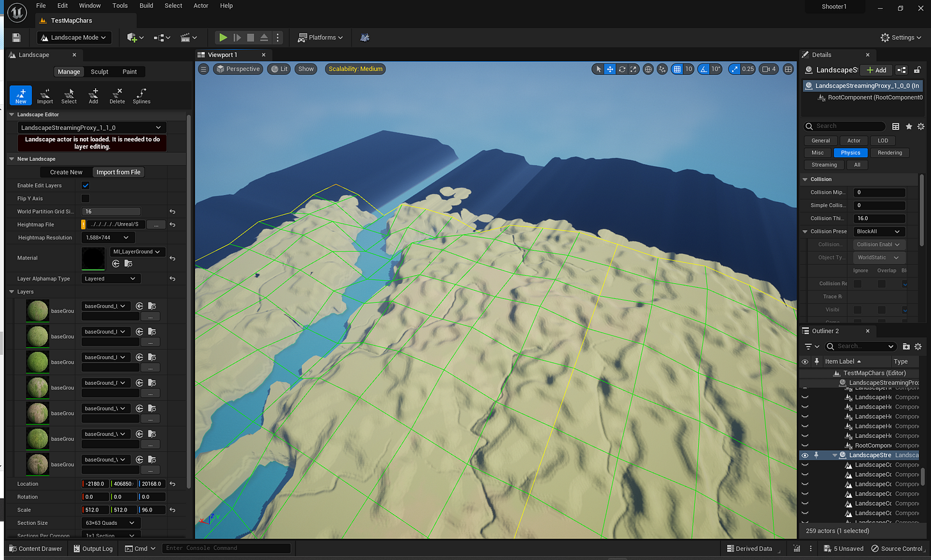The height and width of the screenshot is (560, 931).
Task: Open the Perspective viewport dropdown
Action: (x=238, y=68)
